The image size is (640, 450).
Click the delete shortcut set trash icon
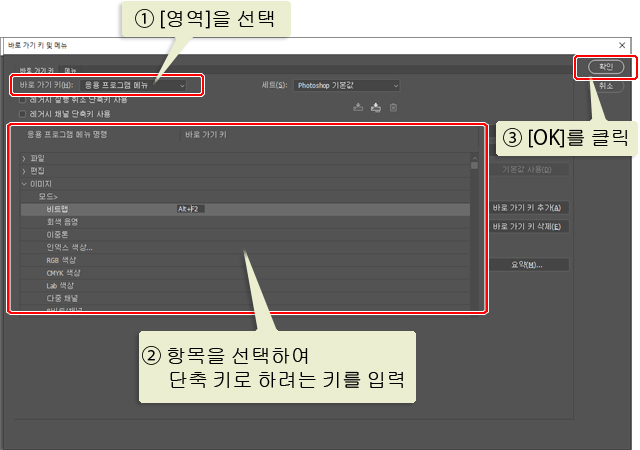coord(393,107)
